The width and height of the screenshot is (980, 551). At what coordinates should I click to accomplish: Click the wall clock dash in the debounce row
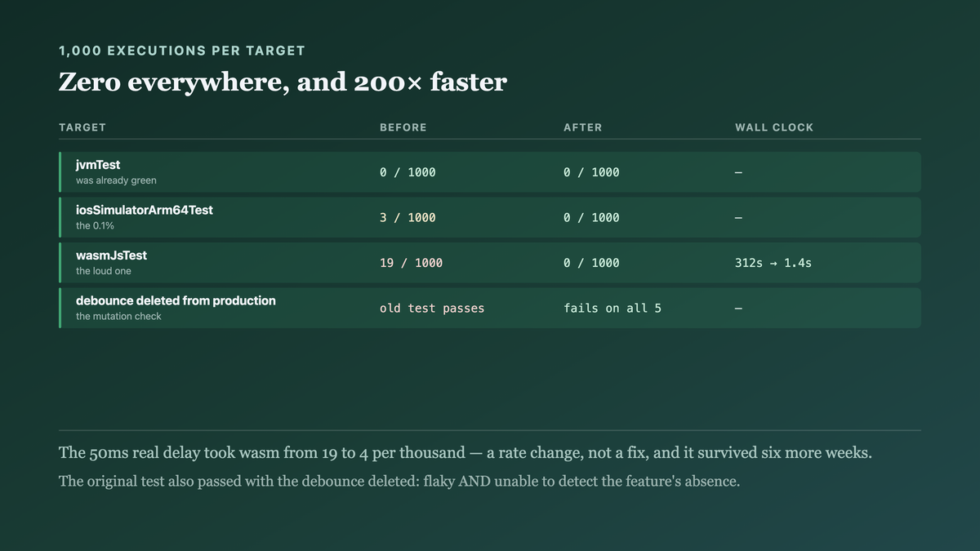[x=738, y=309]
